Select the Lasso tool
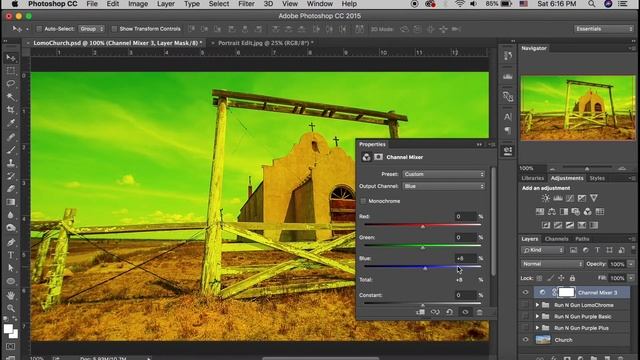The image size is (640, 360). pyautogui.click(x=11, y=84)
